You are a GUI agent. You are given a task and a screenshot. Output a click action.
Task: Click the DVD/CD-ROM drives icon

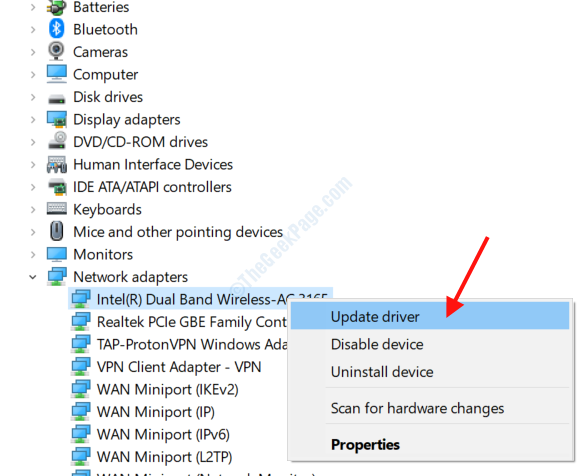coord(57,141)
